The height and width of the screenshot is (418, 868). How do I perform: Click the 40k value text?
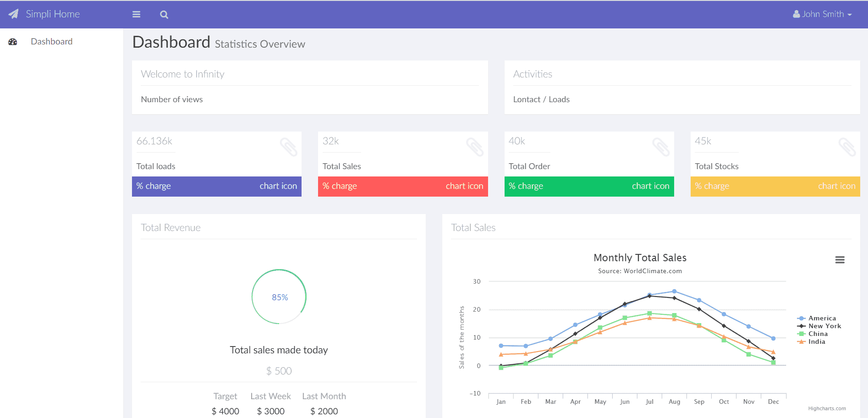pyautogui.click(x=517, y=141)
